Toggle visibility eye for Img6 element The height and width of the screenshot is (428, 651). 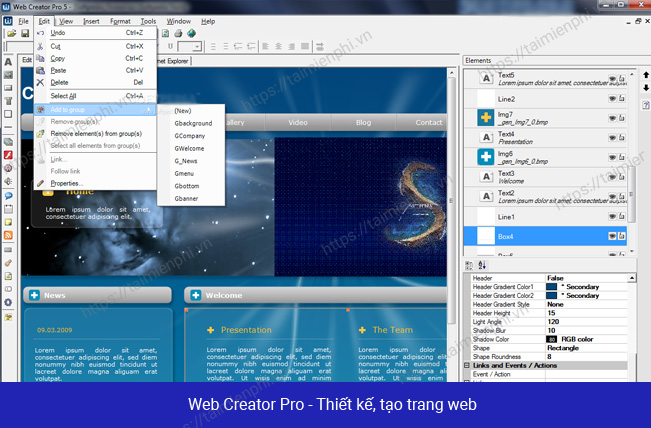point(612,157)
